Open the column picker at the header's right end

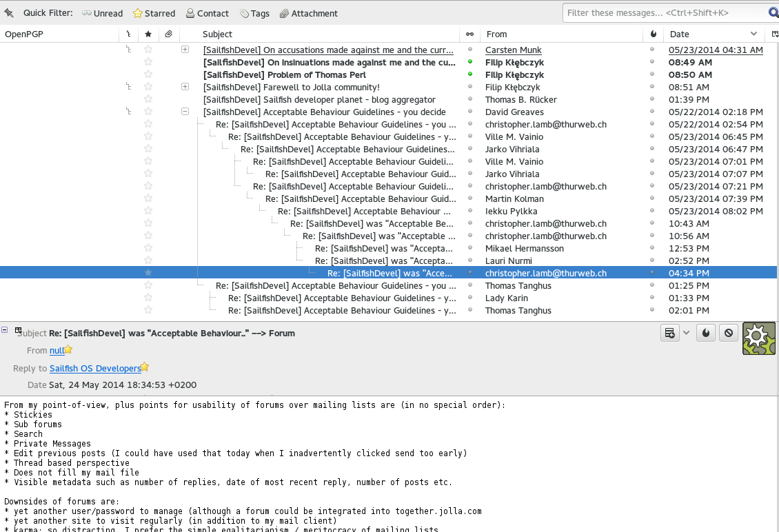click(773, 34)
